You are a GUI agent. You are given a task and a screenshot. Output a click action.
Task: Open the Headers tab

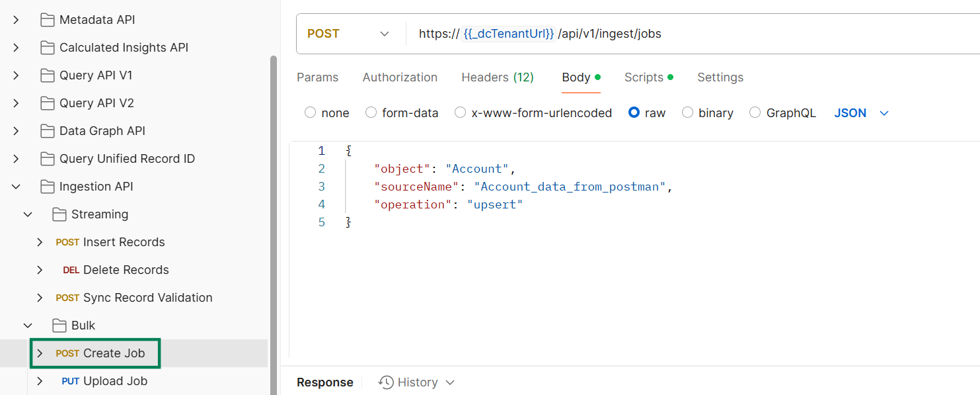coord(497,77)
